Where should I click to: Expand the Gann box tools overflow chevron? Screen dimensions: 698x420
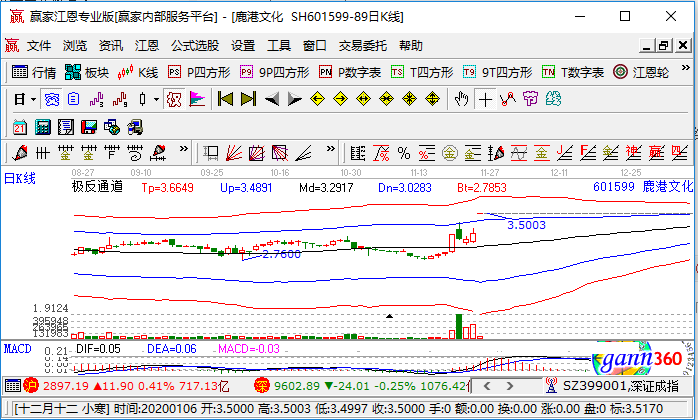pos(330,149)
